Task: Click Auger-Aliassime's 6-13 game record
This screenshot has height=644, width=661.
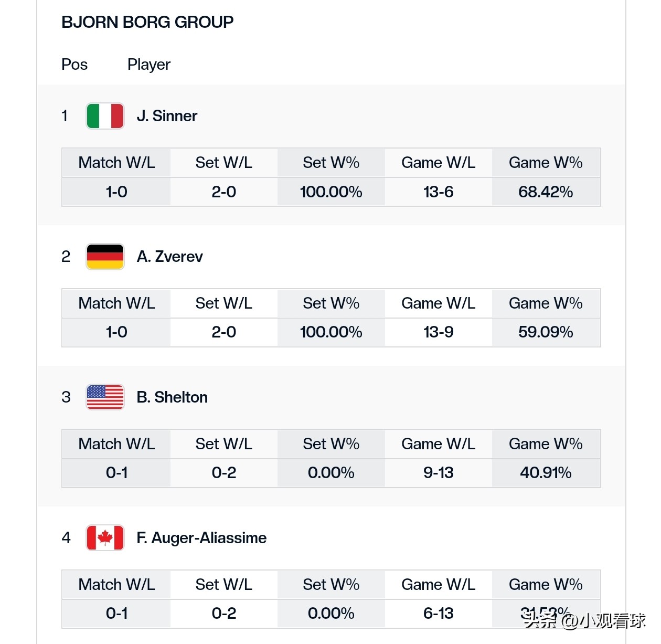Action: [x=438, y=614]
